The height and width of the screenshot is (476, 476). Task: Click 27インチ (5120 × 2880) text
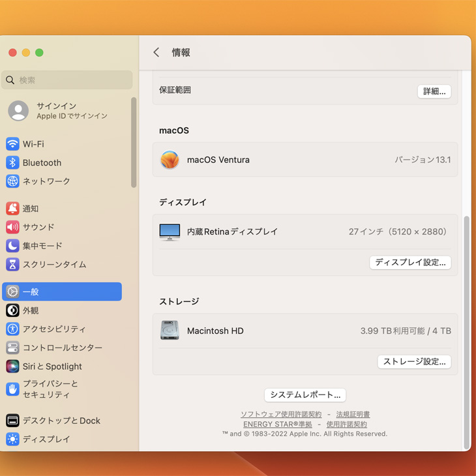point(398,231)
